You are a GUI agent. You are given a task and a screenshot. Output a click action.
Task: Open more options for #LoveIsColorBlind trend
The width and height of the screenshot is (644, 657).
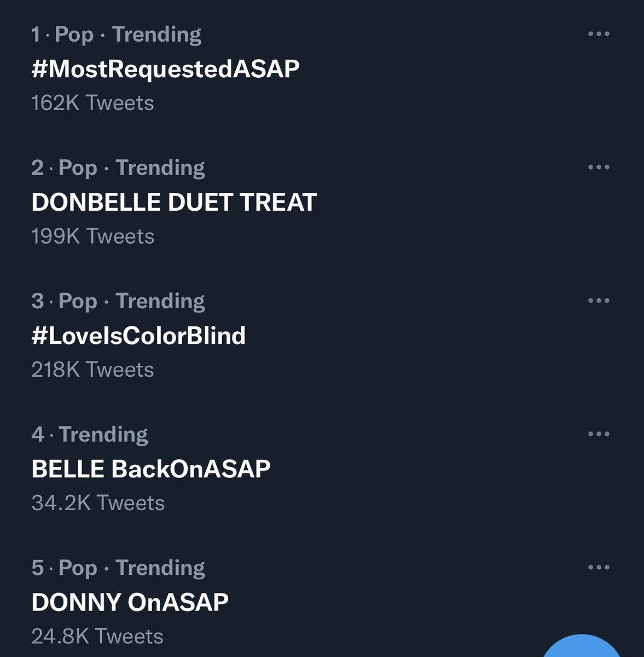(598, 301)
